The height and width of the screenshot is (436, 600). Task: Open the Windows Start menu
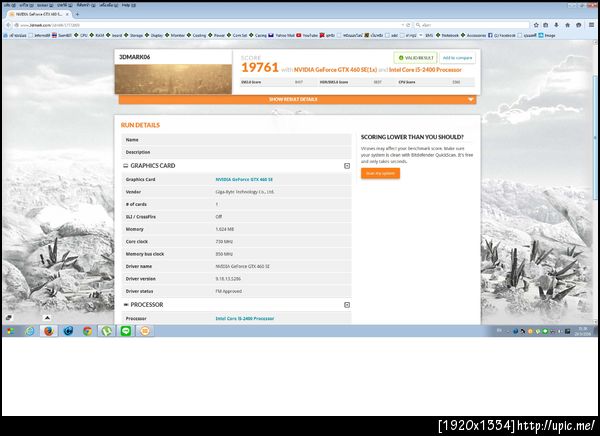(x=10, y=331)
